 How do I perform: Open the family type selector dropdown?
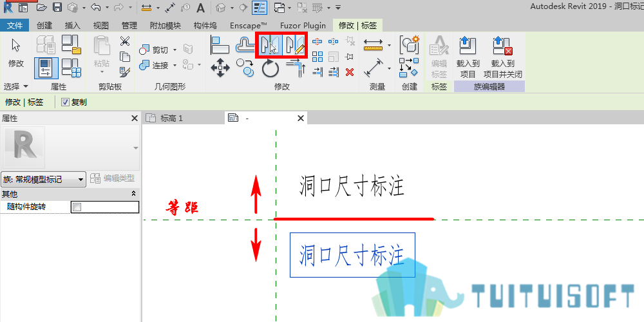point(43,179)
